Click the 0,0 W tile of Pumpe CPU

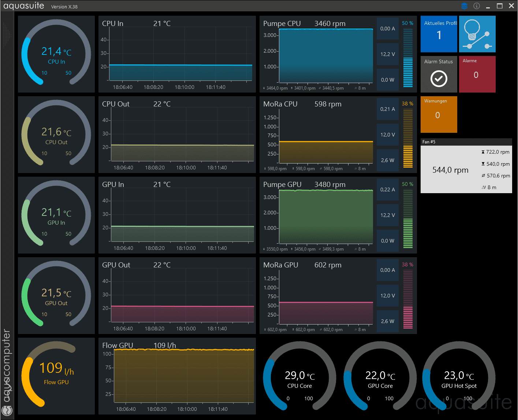[x=388, y=80]
